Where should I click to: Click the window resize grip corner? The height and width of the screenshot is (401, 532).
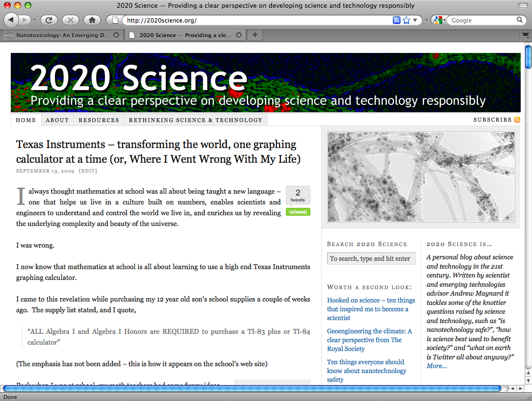pyautogui.click(x=528, y=397)
